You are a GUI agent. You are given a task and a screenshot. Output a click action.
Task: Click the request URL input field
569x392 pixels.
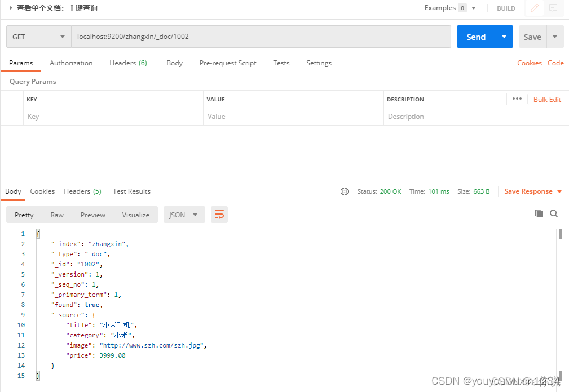[261, 37]
